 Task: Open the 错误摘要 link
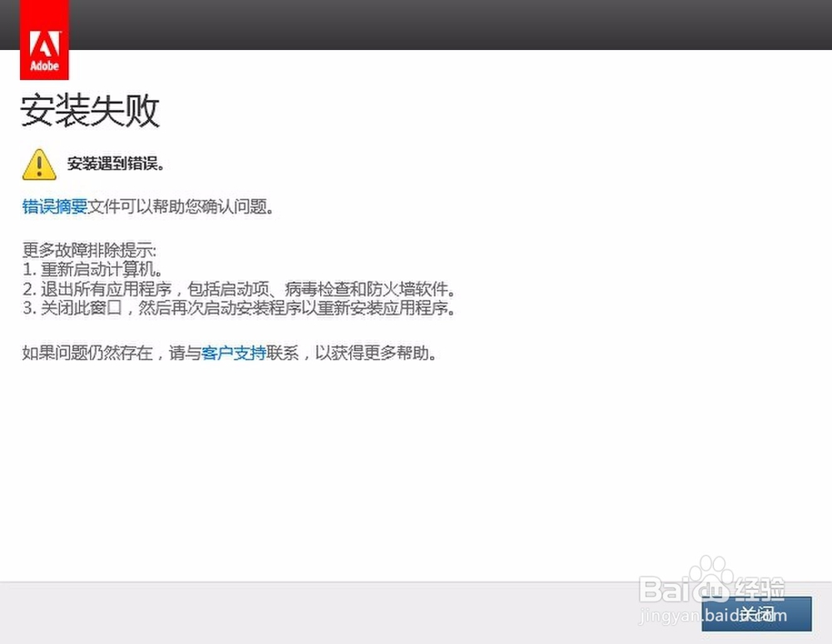coord(55,206)
